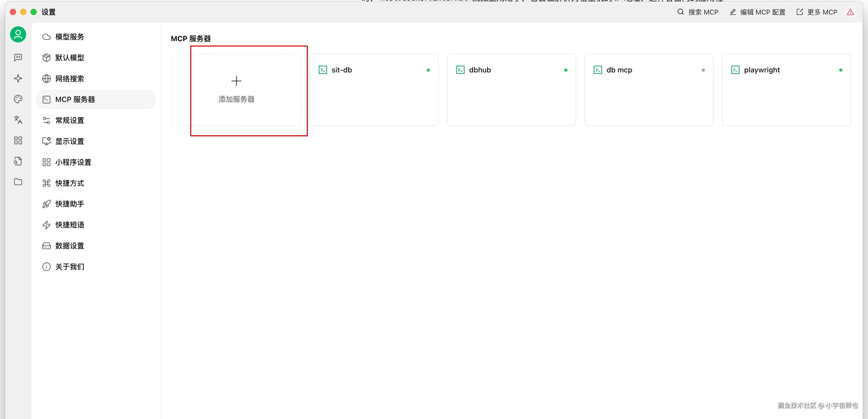Select 网络搜索 in settings menu
Image resolution: width=868 pixels, height=419 pixels.
click(70, 79)
